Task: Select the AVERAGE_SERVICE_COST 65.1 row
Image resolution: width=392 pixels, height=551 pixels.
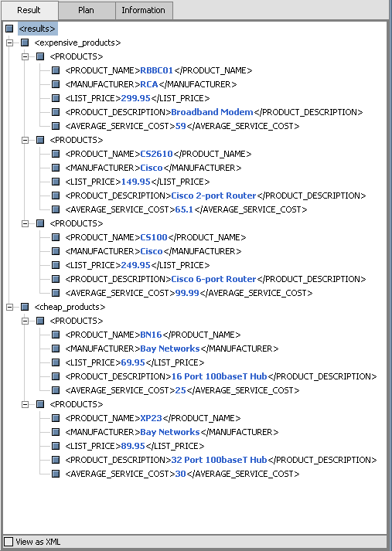Action: pos(186,209)
